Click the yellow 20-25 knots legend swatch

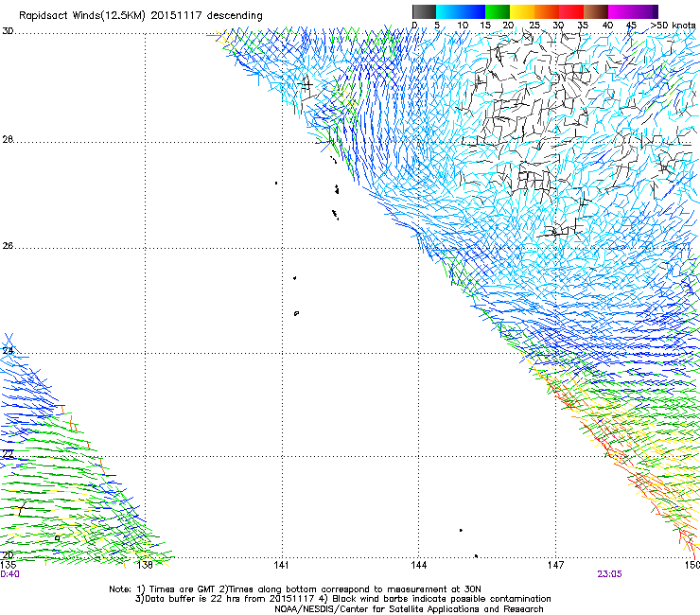point(522,11)
